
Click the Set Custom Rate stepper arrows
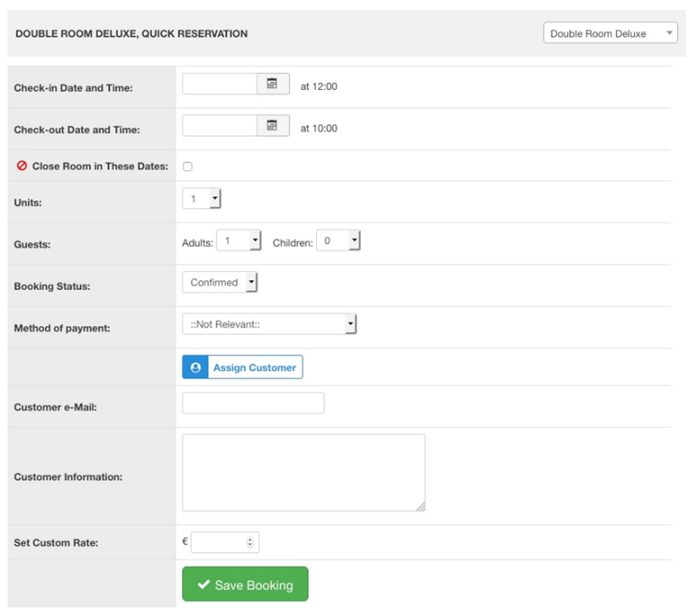tap(250, 542)
